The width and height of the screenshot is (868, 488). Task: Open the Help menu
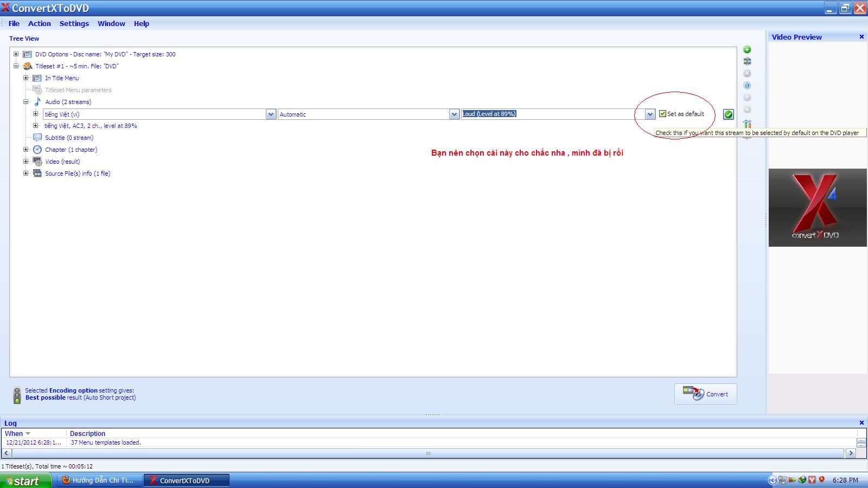(142, 23)
